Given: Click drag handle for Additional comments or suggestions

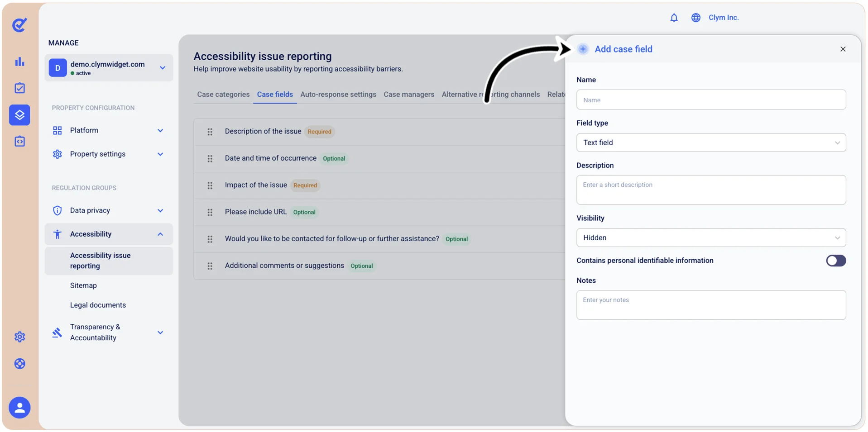Looking at the screenshot, I should [210, 266].
